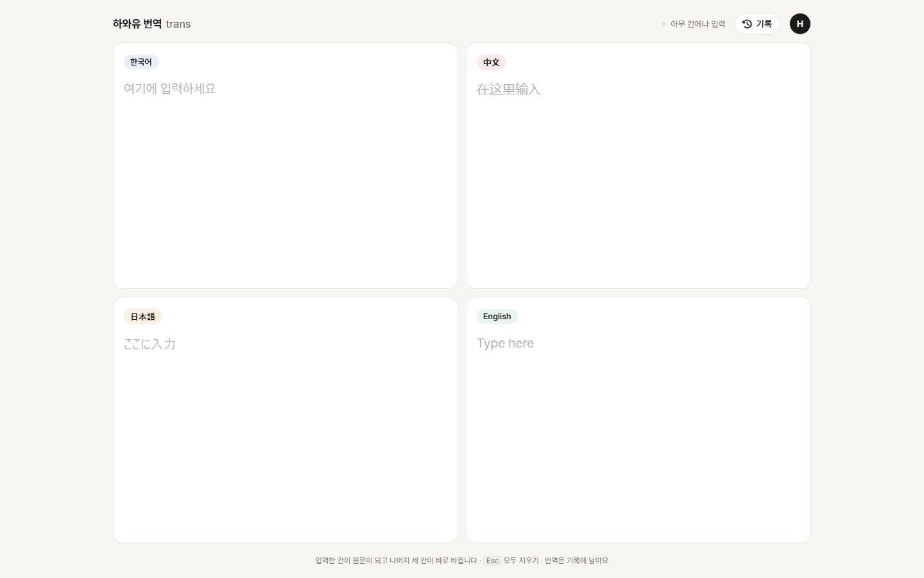924x578 pixels.
Task: Focus the 中文 input box
Action: pos(638,179)
